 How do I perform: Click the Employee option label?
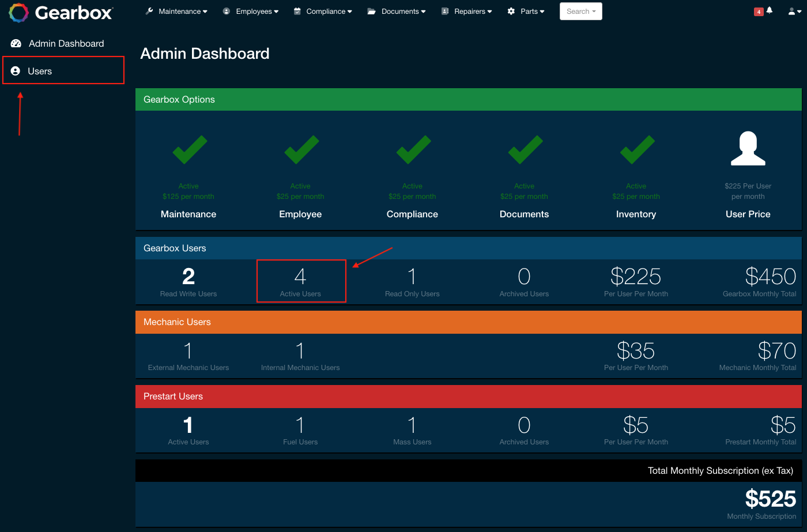(300, 214)
